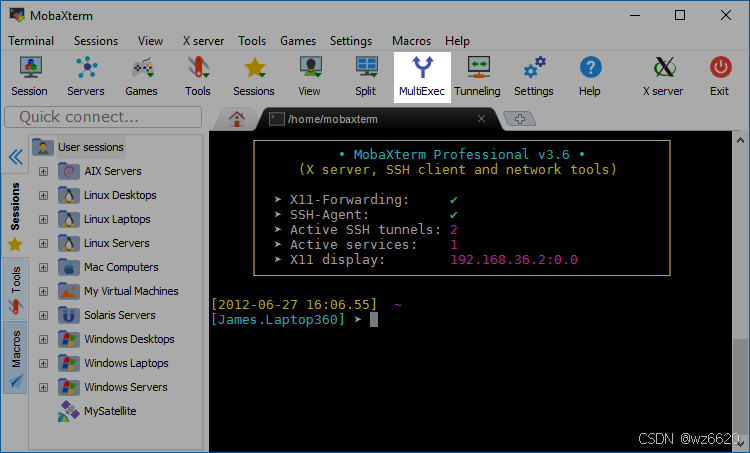The height and width of the screenshot is (453, 750).
Task: Select the MySatellite session icon
Action: click(x=68, y=411)
